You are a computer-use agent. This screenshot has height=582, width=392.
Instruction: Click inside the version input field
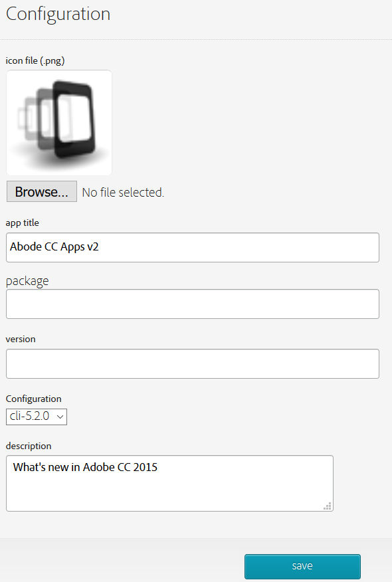(x=192, y=364)
